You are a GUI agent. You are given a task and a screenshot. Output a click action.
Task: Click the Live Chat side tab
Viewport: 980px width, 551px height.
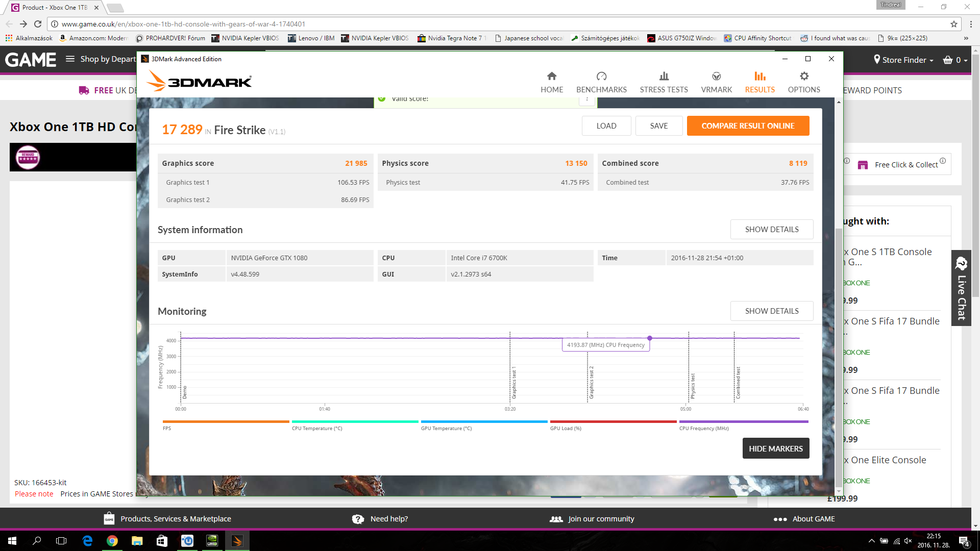click(961, 288)
